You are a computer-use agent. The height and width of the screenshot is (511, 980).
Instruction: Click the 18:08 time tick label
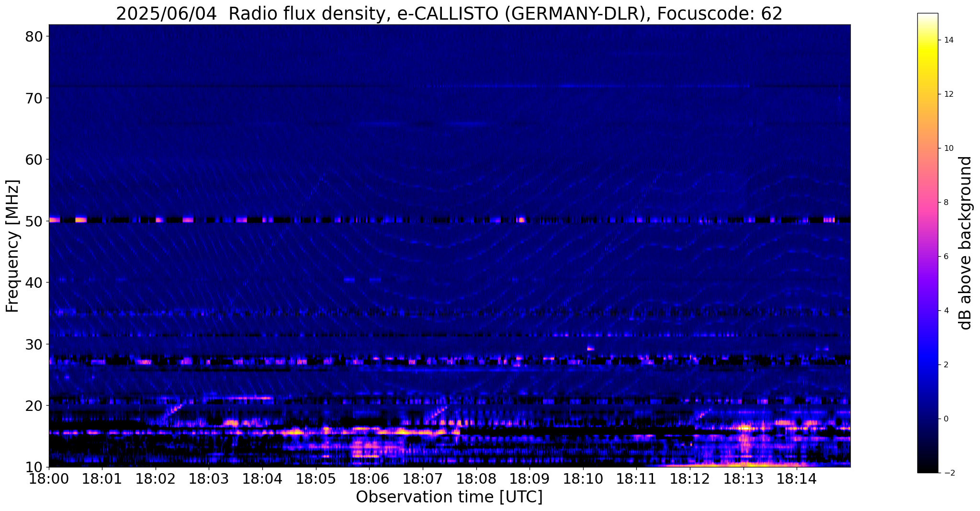coord(476,478)
